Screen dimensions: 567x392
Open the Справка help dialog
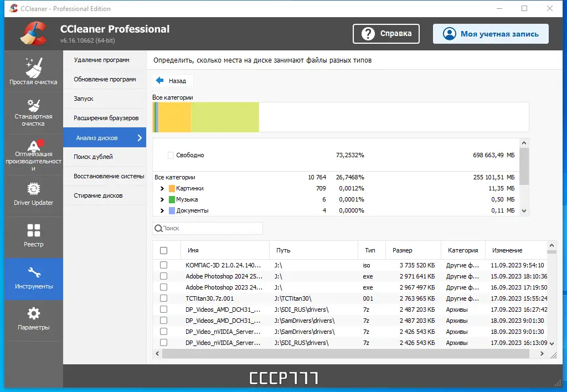coord(386,33)
